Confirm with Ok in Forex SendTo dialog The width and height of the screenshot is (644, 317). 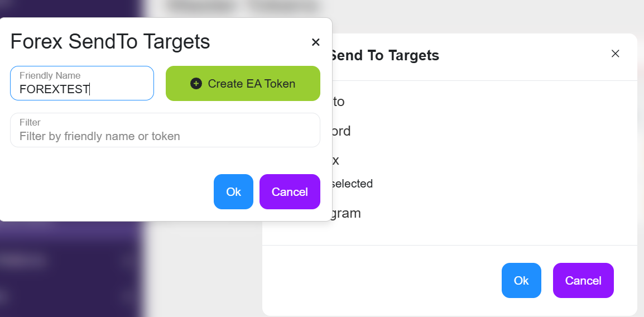(233, 192)
